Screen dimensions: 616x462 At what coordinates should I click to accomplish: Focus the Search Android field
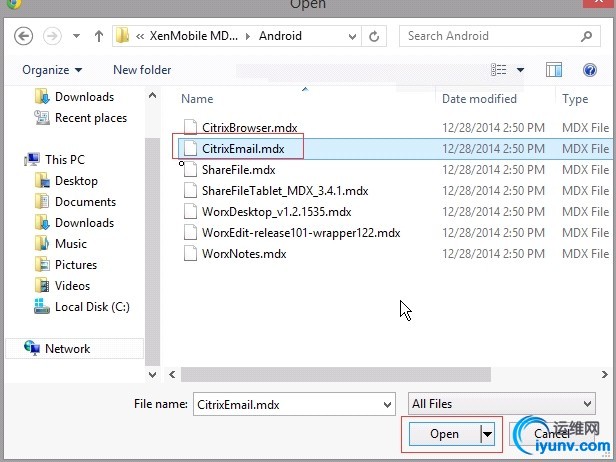coord(499,36)
